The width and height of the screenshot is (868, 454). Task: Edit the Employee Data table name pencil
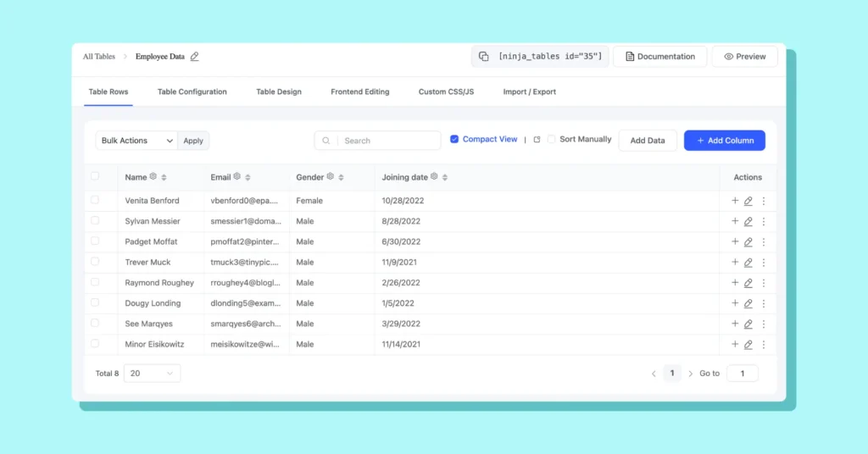click(x=194, y=57)
